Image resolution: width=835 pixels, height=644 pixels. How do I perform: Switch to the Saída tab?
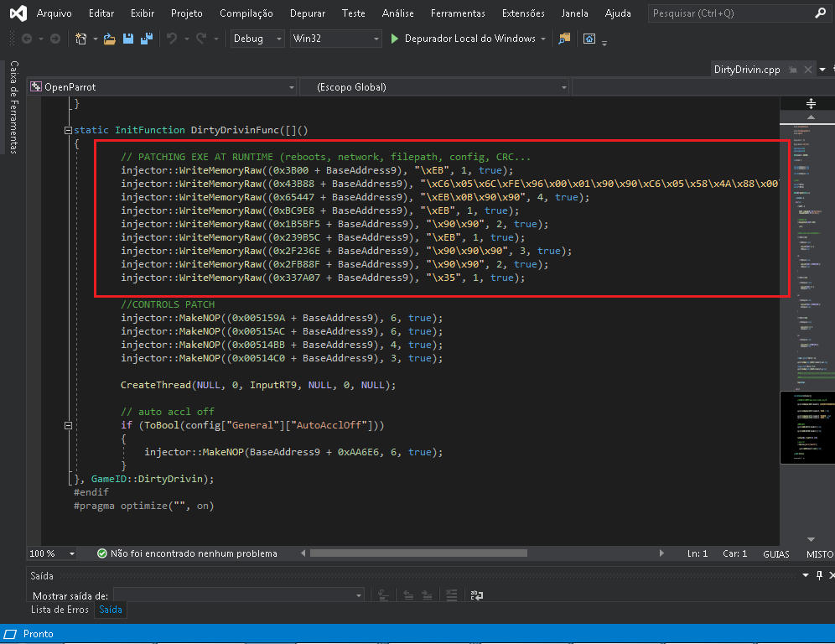pyautogui.click(x=110, y=610)
